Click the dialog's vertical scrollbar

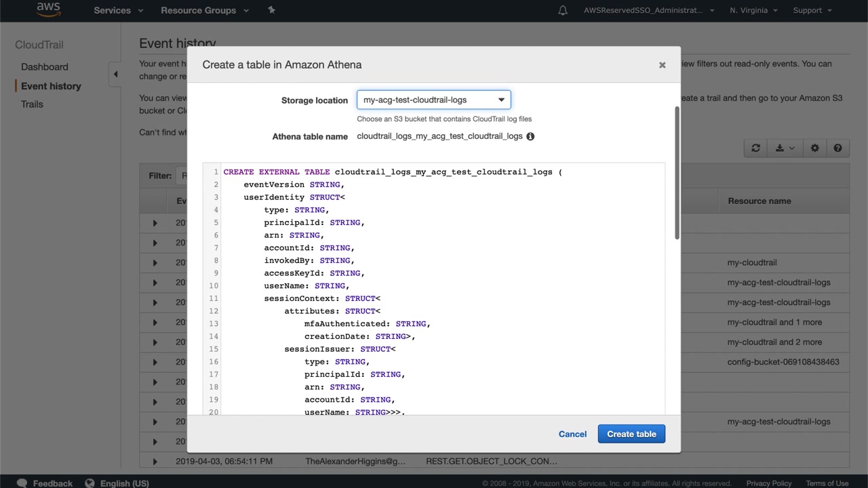pyautogui.click(x=676, y=173)
